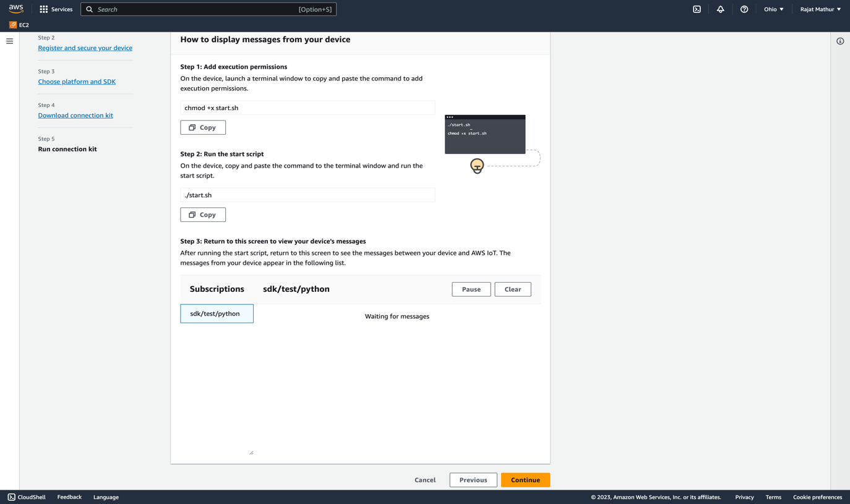Click inside the chmod command field
Viewport: 850px width, 504px height.
(x=307, y=107)
